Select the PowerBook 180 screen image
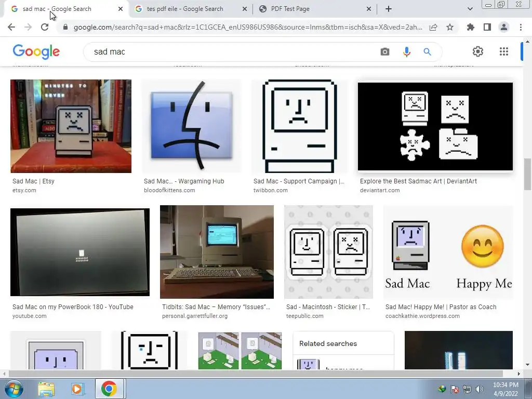Image resolution: width=532 pixels, height=399 pixels. click(79, 252)
